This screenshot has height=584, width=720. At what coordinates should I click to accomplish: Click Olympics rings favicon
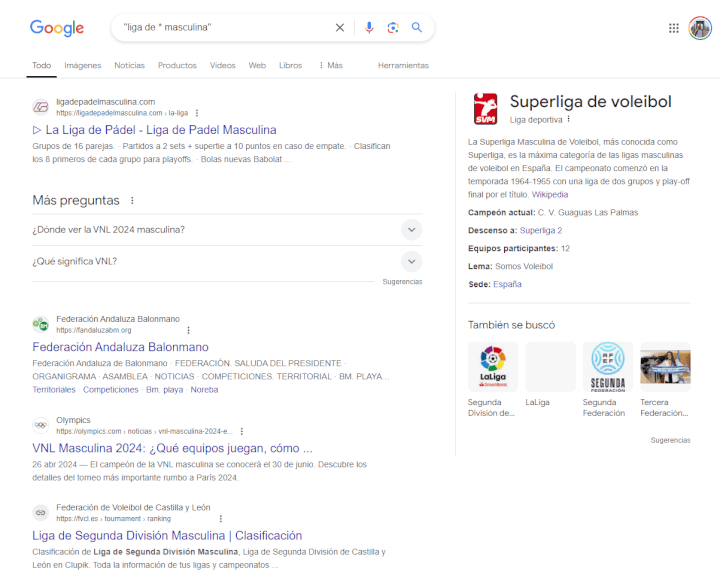pos(41,425)
